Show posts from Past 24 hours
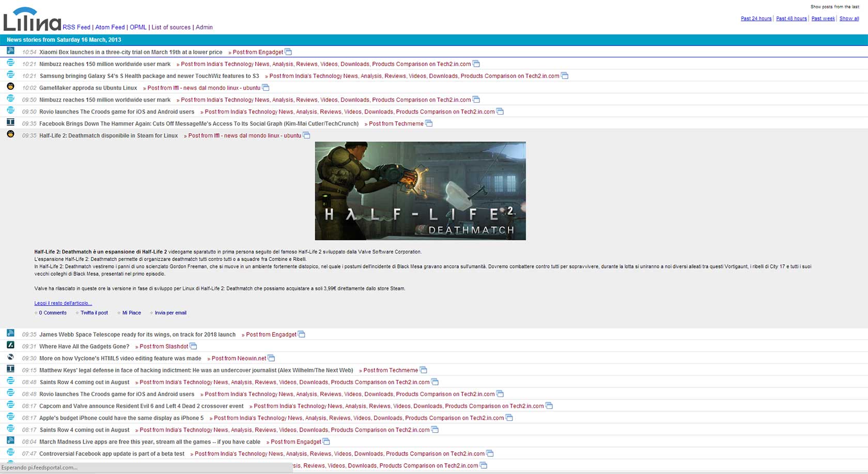The width and height of the screenshot is (868, 474). tap(756, 19)
